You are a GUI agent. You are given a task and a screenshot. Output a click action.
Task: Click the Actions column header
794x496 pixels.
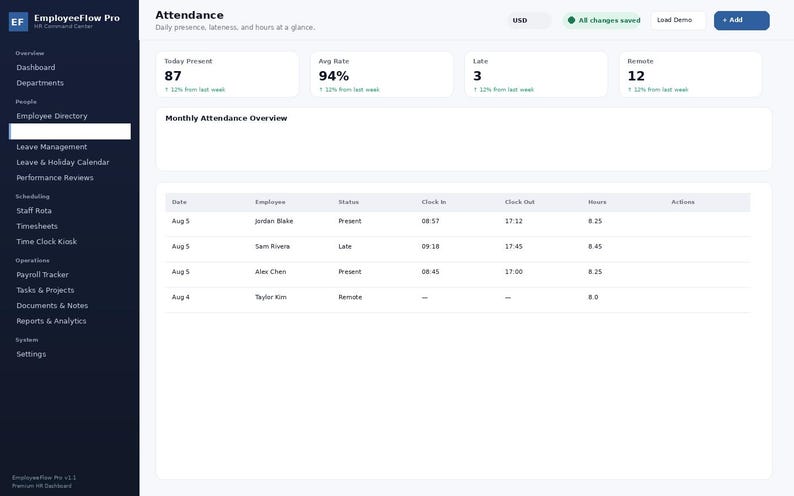click(683, 202)
